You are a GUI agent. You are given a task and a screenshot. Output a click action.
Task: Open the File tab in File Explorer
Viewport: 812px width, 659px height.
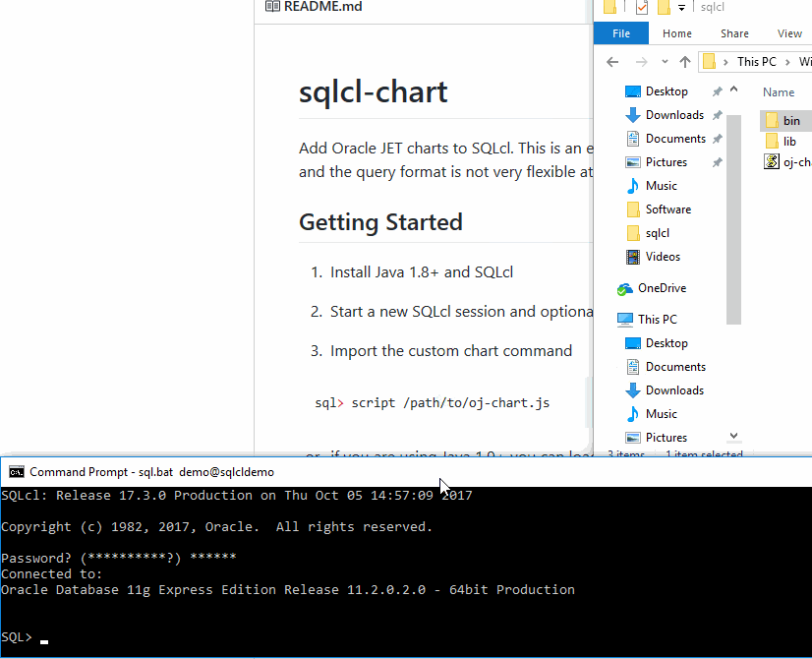[621, 33]
